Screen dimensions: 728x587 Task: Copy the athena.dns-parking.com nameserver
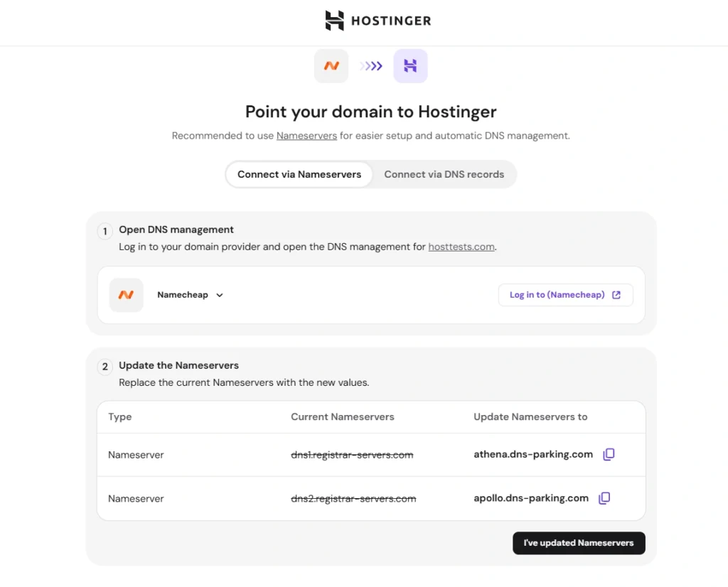pyautogui.click(x=609, y=454)
